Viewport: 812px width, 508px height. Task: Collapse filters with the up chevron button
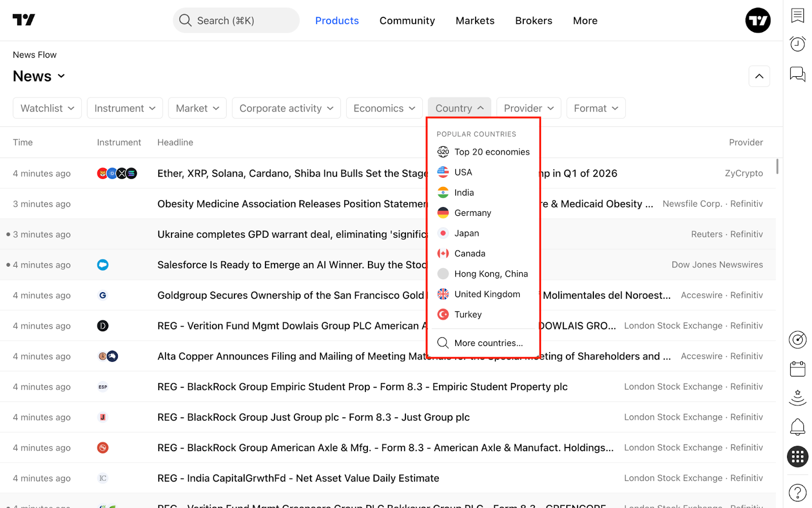pos(759,76)
